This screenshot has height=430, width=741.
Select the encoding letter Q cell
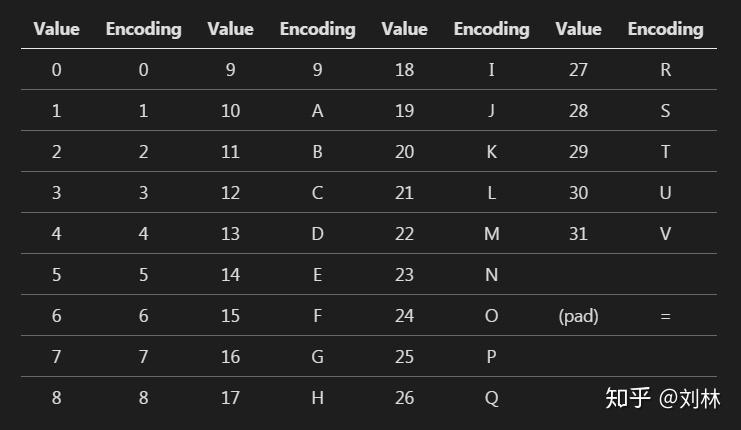pyautogui.click(x=491, y=398)
